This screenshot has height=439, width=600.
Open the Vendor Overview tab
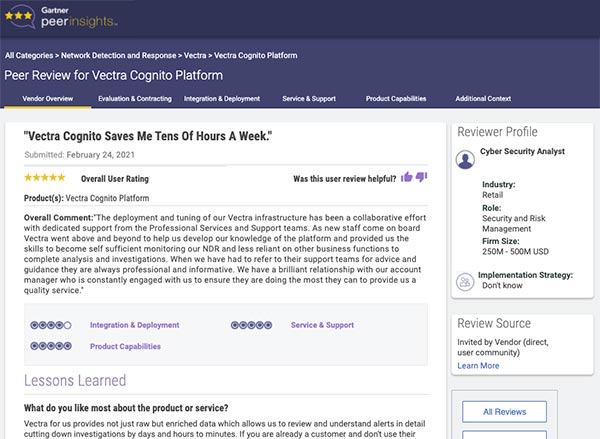[47, 99]
